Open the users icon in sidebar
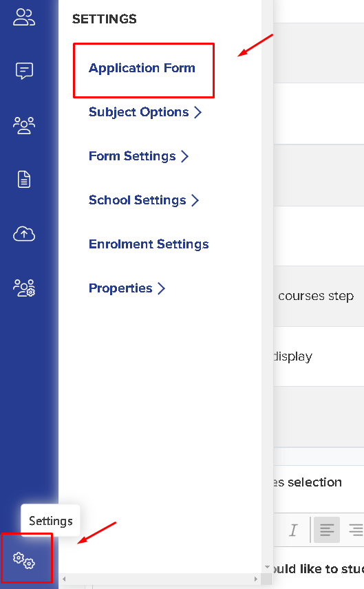Viewport: 364px width, 589px height. (x=24, y=17)
